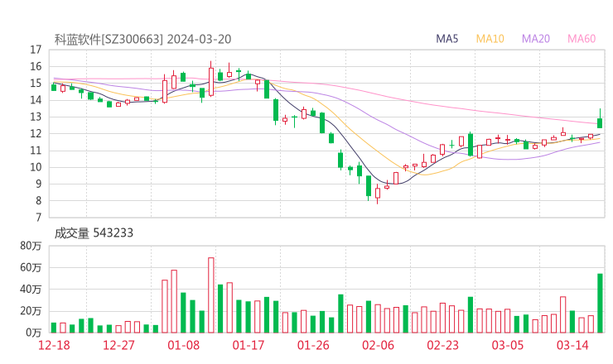Click the 17 price axis label
This screenshot has width=613, height=364.
click(36, 50)
